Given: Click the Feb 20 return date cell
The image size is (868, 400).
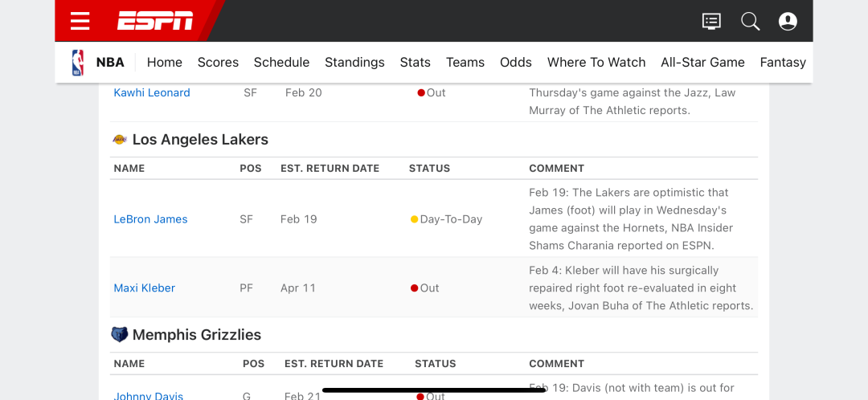Looking at the screenshot, I should [303, 92].
